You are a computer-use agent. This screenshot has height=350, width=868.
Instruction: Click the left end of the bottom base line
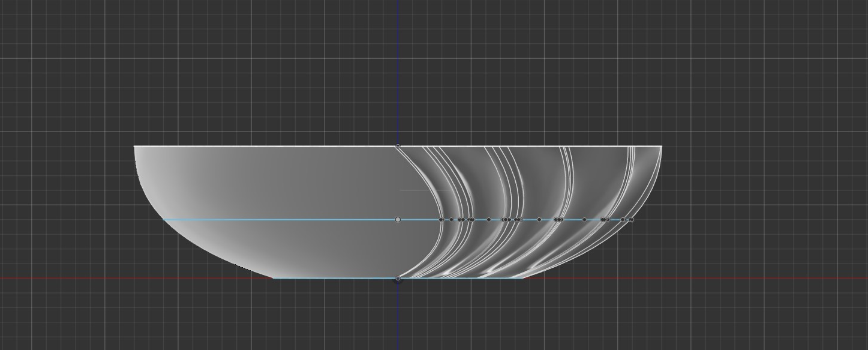(x=274, y=279)
